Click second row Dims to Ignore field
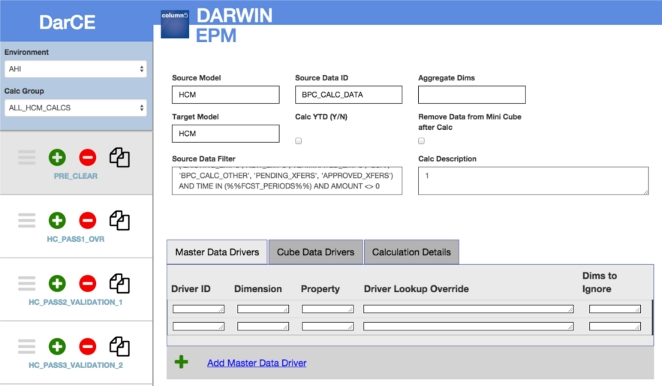662x386 pixels. tap(615, 326)
